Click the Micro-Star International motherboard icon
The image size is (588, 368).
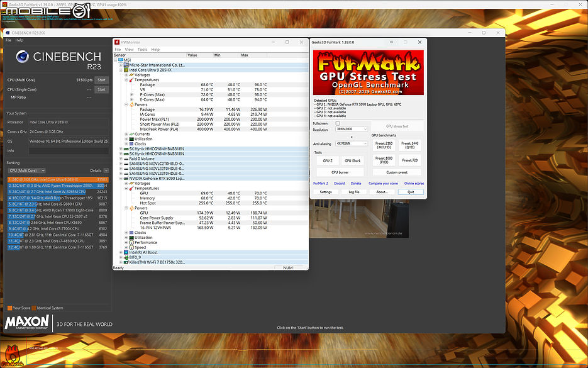126,65
